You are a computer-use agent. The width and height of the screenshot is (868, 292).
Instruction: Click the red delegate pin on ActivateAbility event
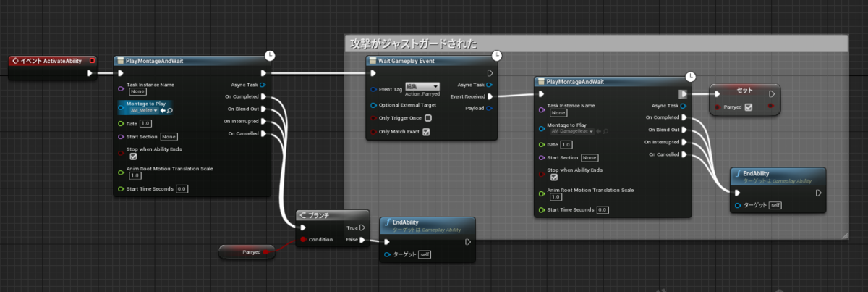click(93, 61)
